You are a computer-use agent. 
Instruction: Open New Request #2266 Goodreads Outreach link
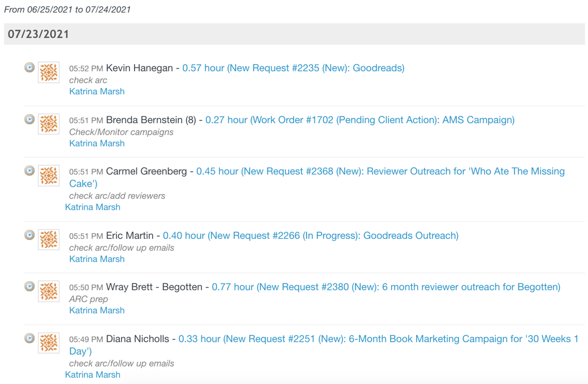(x=310, y=235)
